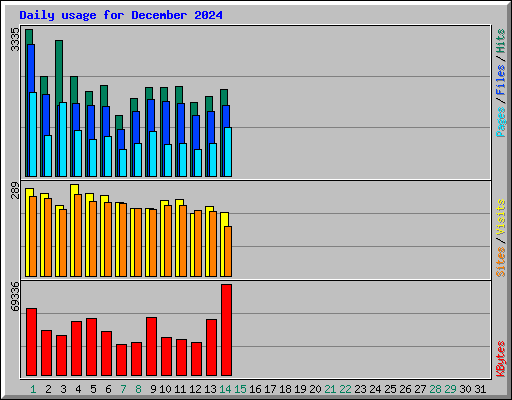Click the yellow Visits legend label
Image resolution: width=512 pixels, height=400 pixels.
tap(501, 218)
